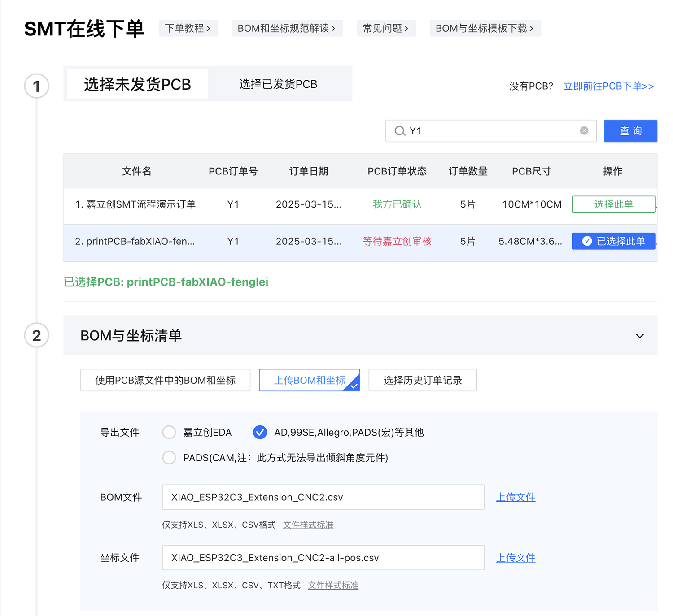Clear the Y1 search text with the X icon
This screenshot has height=616, width=673.
tap(584, 131)
